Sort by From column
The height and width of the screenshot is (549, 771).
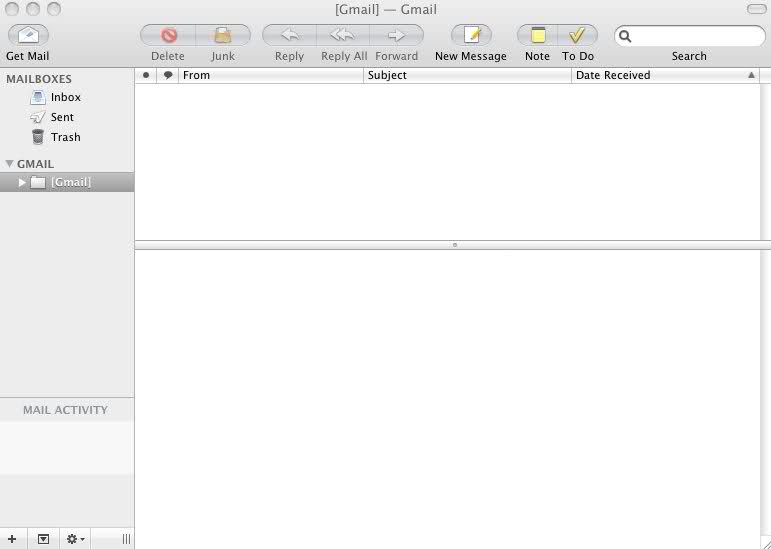[270, 75]
